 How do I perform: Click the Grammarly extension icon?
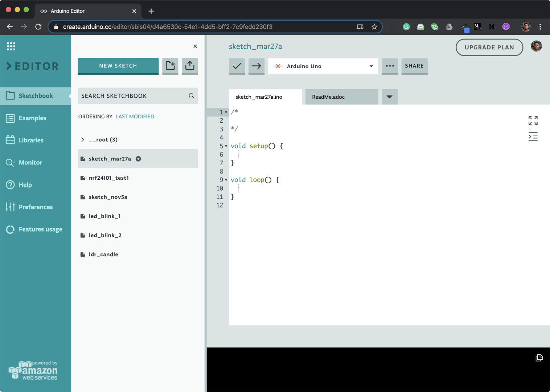[x=406, y=26]
